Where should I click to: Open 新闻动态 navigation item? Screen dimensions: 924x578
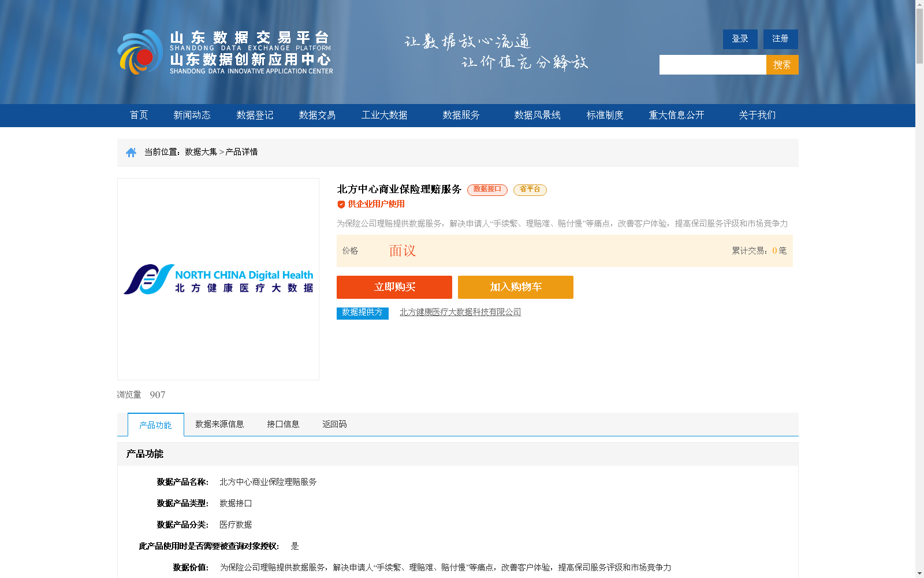click(192, 115)
